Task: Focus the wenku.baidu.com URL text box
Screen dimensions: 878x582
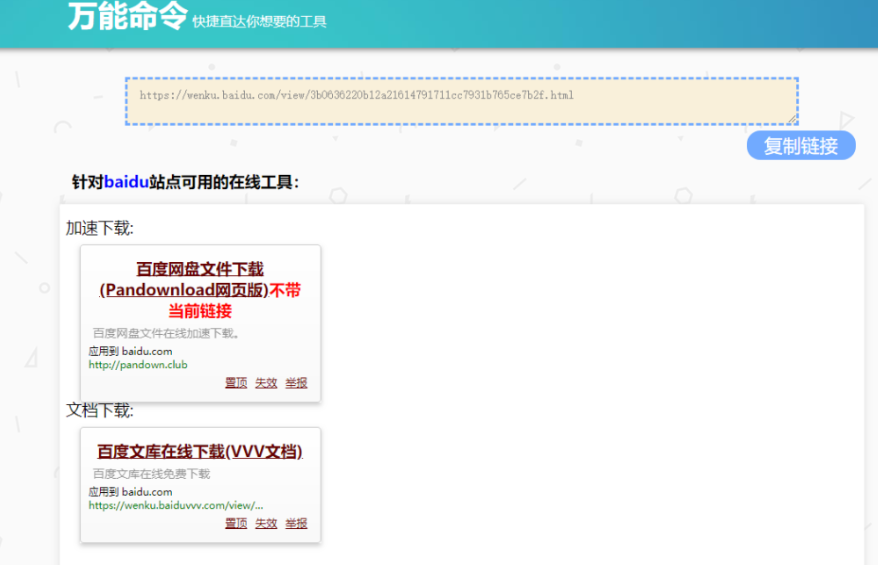Action: pyautogui.click(x=460, y=100)
